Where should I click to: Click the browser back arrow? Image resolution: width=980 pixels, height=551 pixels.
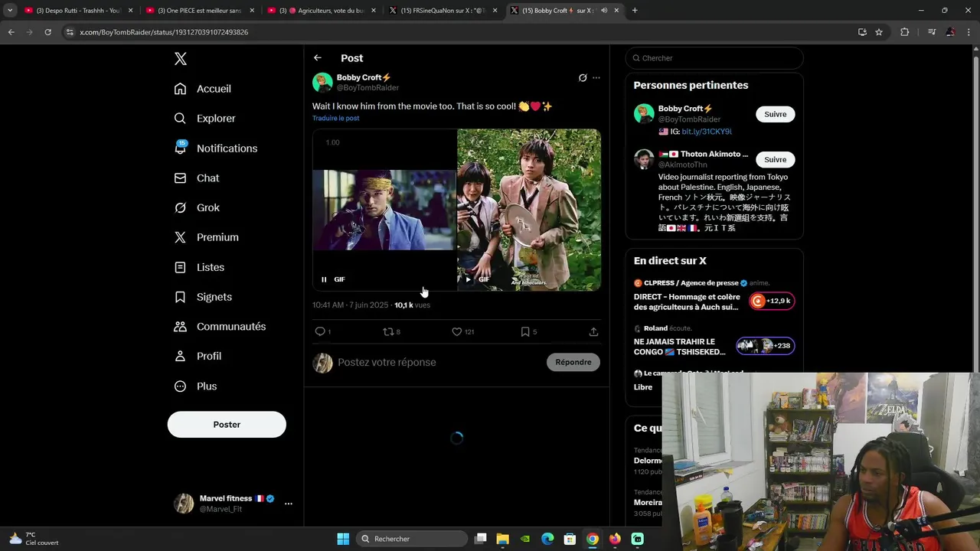pyautogui.click(x=11, y=32)
